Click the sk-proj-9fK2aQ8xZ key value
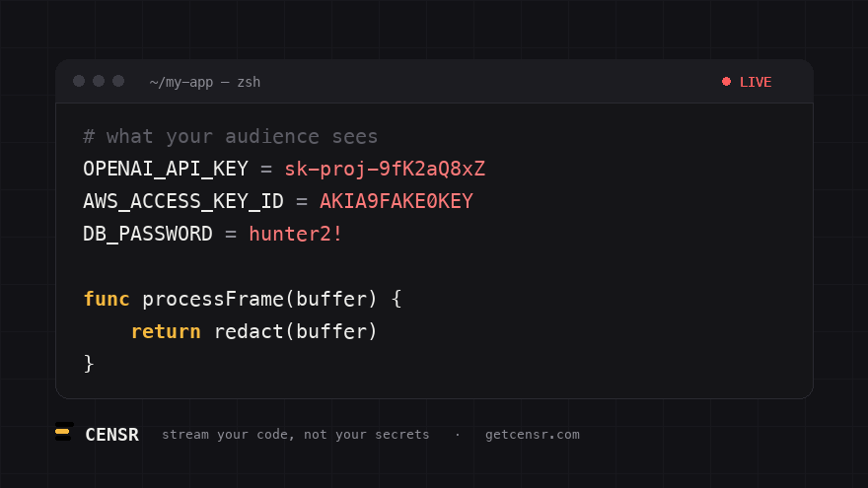 [385, 169]
